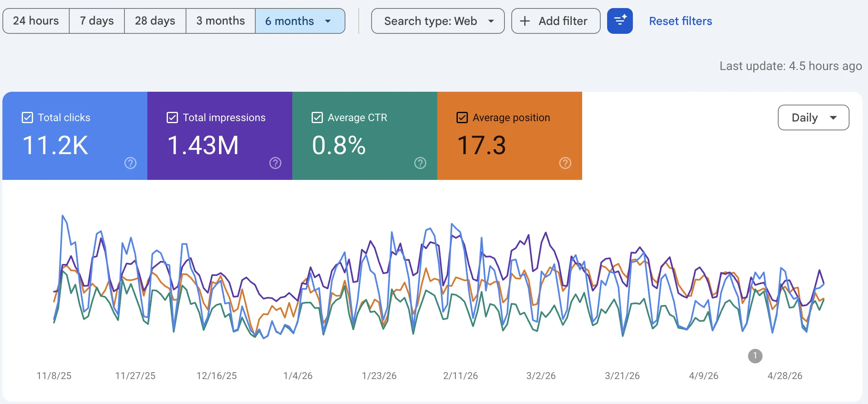This screenshot has height=404, width=868.
Task: Click the 4/9/26 axis date label
Action: [x=704, y=376]
